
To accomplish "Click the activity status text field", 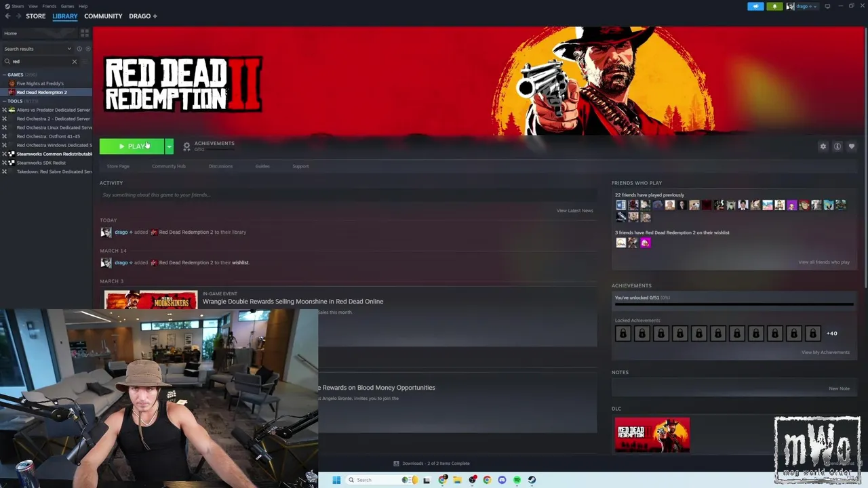I will pyautogui.click(x=347, y=195).
